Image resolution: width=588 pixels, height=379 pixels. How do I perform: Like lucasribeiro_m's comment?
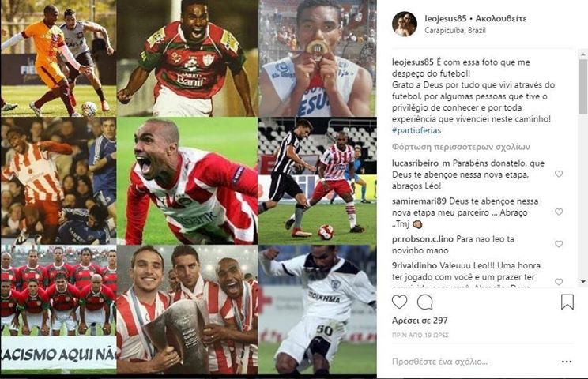559,174
